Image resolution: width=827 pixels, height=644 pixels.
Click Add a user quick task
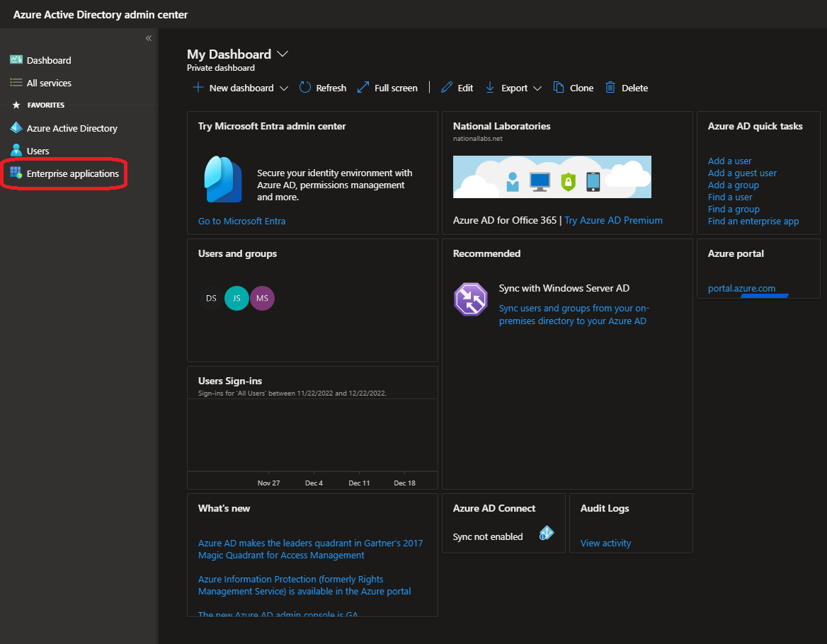(x=729, y=161)
